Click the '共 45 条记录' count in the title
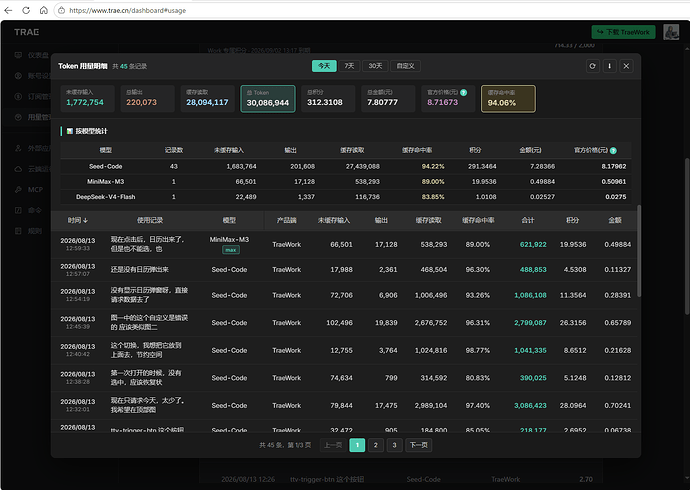Viewport: 690px width, 490px height. 129,66
